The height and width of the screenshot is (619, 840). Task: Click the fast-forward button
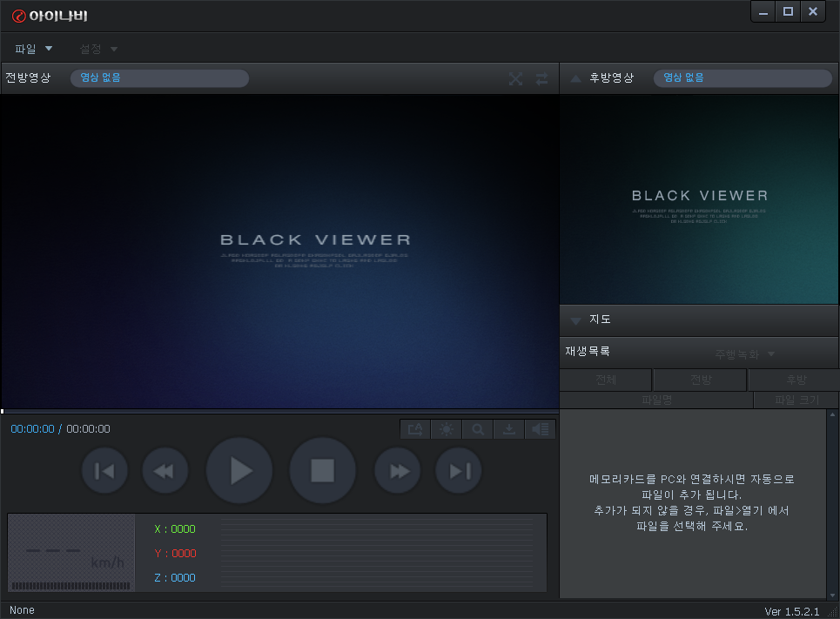click(398, 471)
